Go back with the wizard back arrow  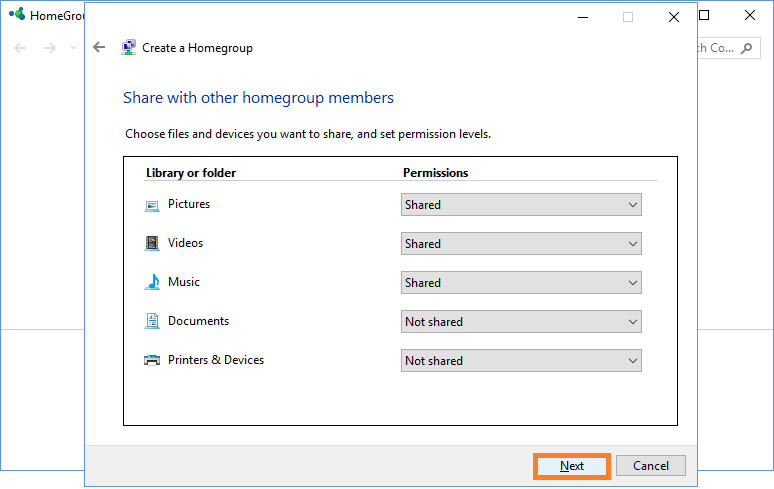[99, 47]
